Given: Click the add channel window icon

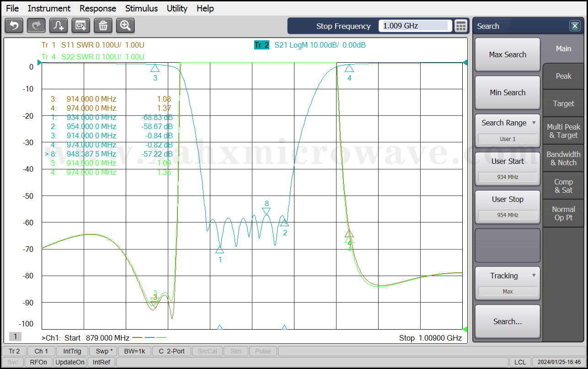Looking at the screenshot, I should pos(81,26).
